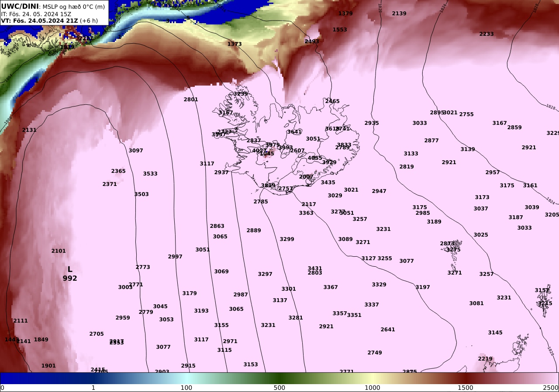Screen dimensions: 559x392
Task: Click the height value 3239 over northwest Iceland
Action: [x=241, y=94]
